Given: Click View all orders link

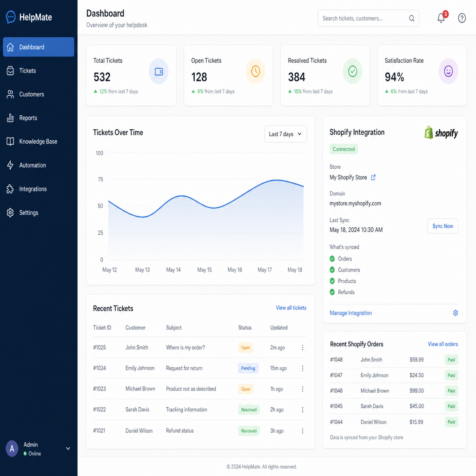Looking at the screenshot, I should click(x=443, y=344).
